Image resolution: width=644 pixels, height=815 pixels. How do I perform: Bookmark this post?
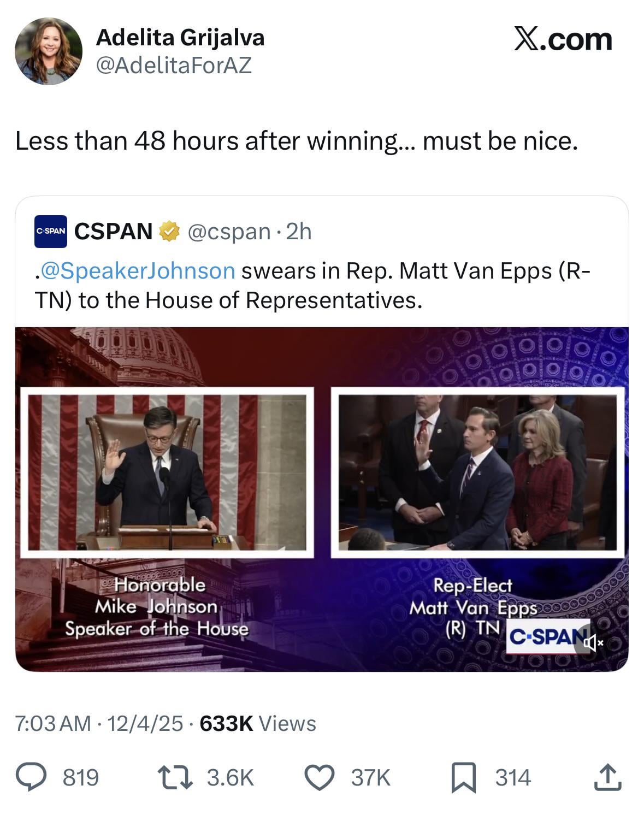coord(463,778)
